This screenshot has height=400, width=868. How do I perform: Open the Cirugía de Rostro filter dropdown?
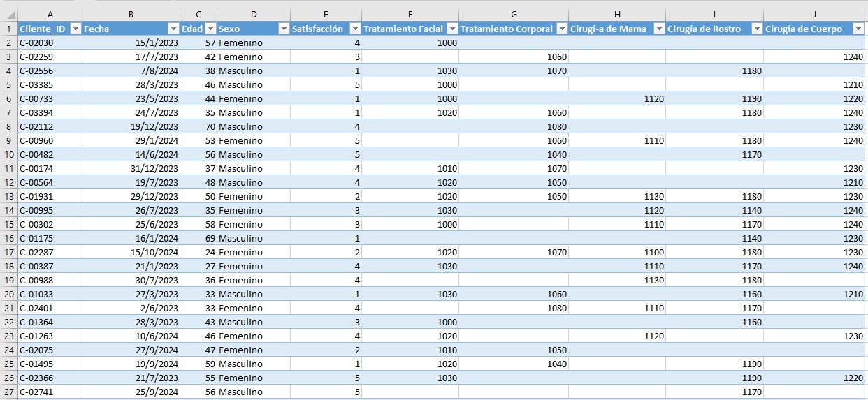click(757, 29)
